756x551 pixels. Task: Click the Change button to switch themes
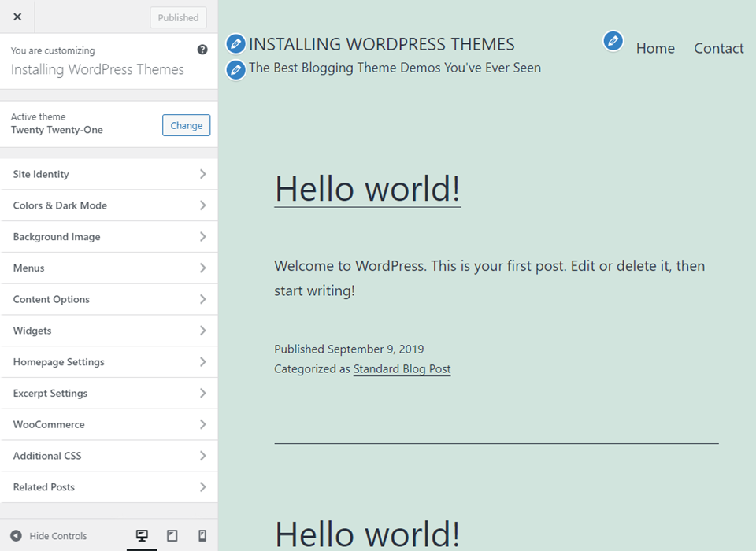pyautogui.click(x=186, y=124)
